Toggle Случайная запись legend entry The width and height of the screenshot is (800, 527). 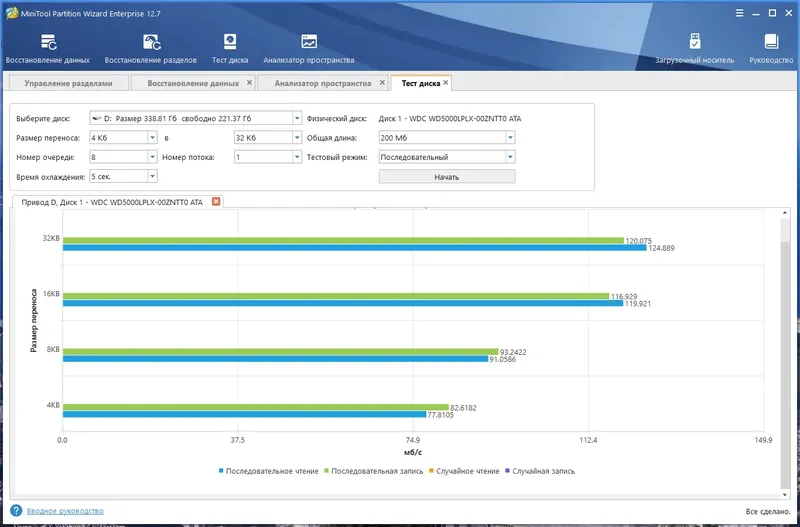pos(540,471)
